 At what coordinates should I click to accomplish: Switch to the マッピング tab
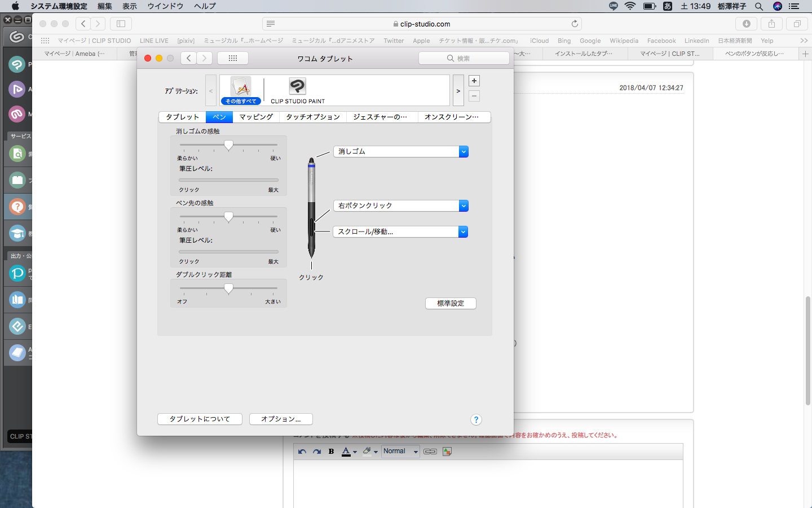click(256, 117)
